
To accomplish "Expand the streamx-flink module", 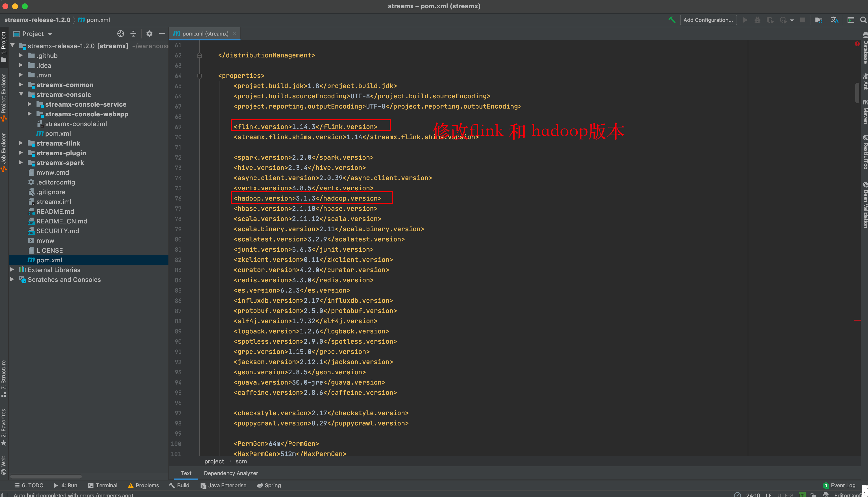I will click(x=21, y=143).
